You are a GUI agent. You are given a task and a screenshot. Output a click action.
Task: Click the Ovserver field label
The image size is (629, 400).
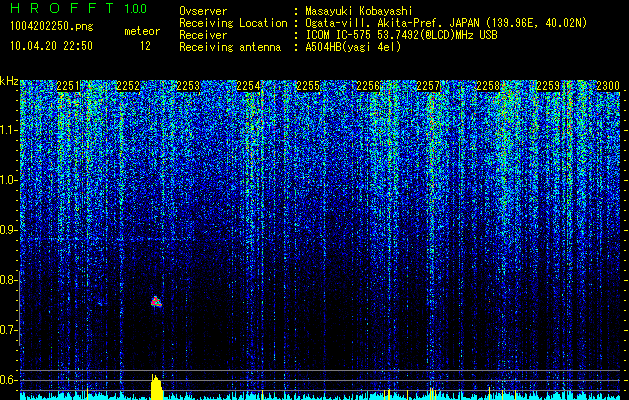(203, 11)
